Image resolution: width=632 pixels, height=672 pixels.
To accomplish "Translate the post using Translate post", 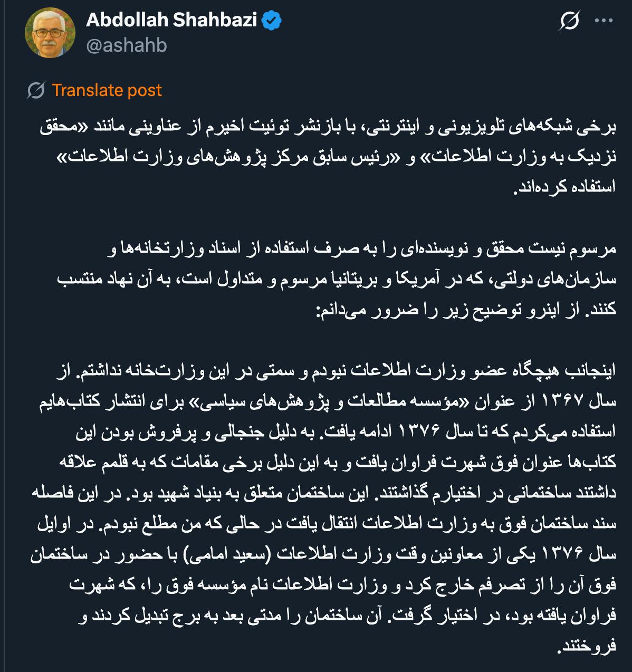I will tap(107, 90).
